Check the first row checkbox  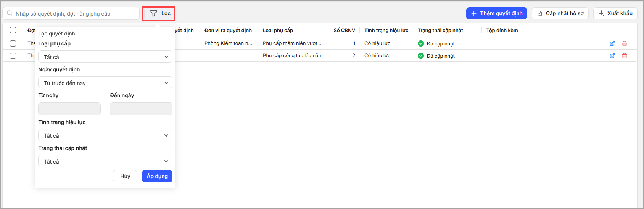13,43
